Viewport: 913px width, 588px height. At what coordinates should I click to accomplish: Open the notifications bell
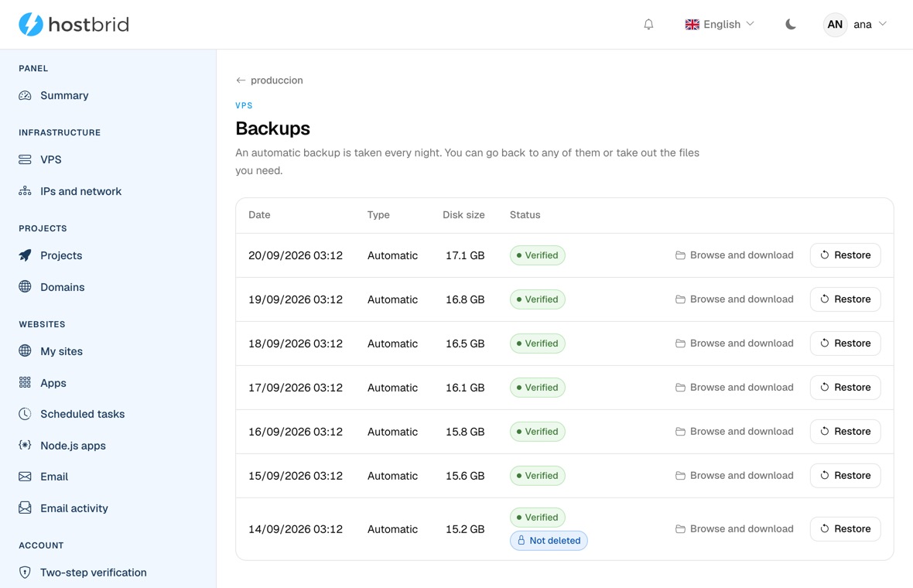point(648,25)
